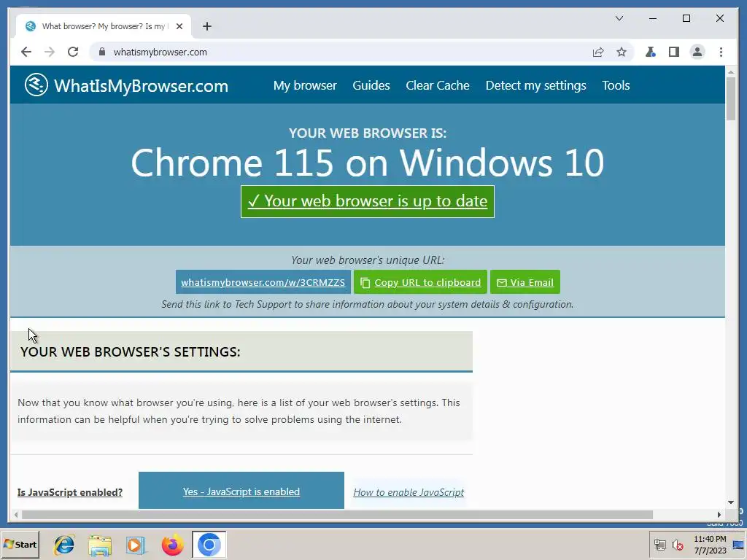The height and width of the screenshot is (560, 747).
Task: Open Windows Media Player from taskbar
Action: coord(136,544)
